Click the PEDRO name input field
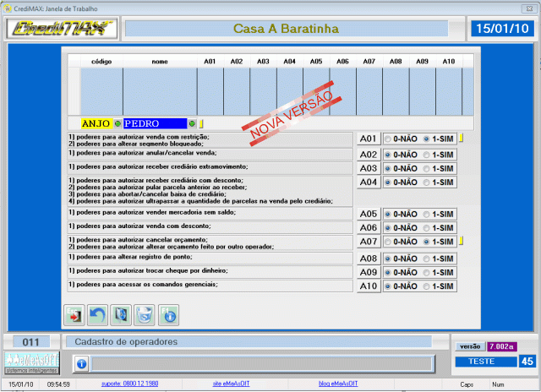Viewport: 541px width, 392px height. [x=154, y=123]
